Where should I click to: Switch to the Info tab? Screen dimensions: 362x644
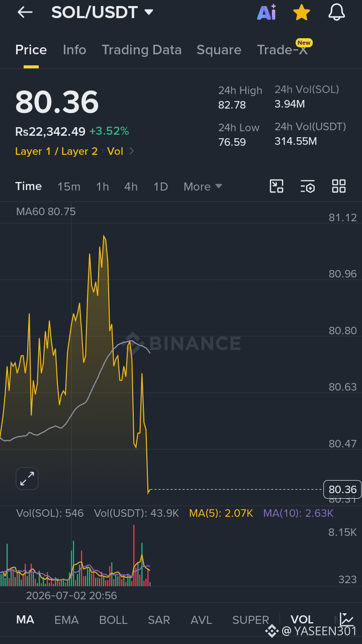coord(74,50)
